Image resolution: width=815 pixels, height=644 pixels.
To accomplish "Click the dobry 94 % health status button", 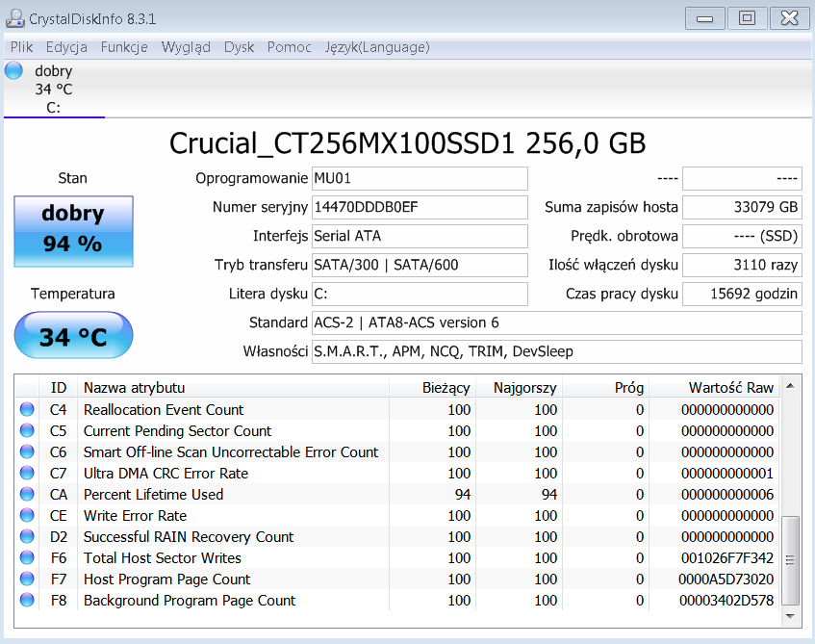I will click(73, 231).
